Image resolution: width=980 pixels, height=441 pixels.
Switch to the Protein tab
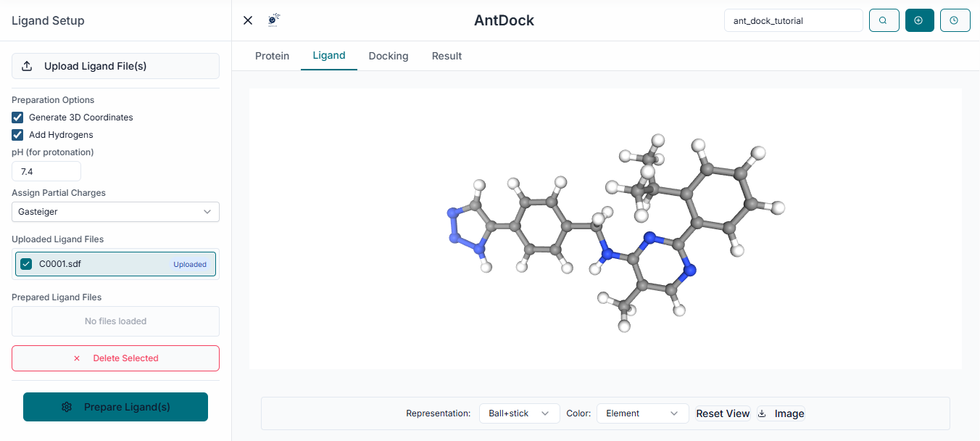(x=273, y=55)
